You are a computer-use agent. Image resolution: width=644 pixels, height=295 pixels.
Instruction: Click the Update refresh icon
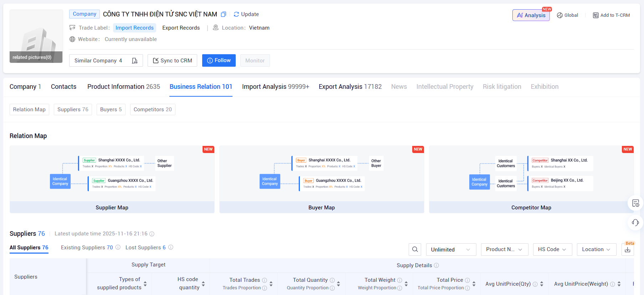pyautogui.click(x=236, y=14)
